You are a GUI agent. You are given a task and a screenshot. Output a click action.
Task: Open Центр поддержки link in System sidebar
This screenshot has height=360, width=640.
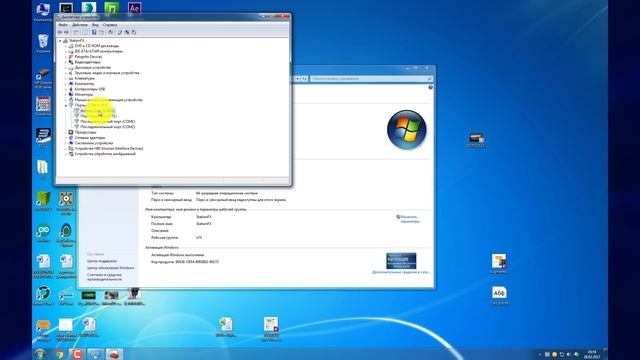102,261
